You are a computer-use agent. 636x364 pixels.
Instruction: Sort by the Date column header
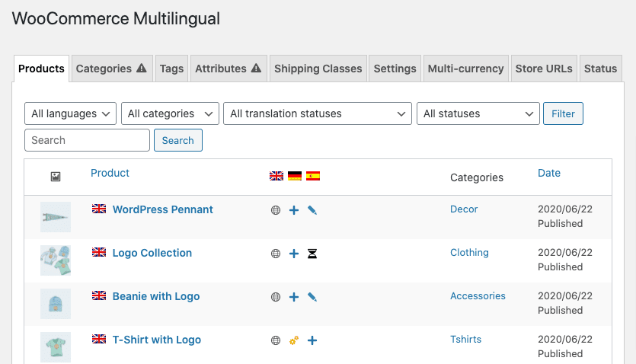549,173
